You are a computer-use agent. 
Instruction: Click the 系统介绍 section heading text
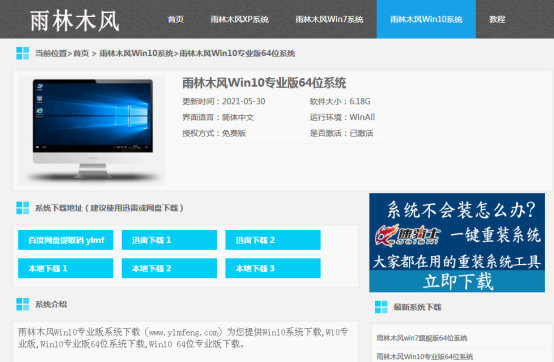coord(51,304)
